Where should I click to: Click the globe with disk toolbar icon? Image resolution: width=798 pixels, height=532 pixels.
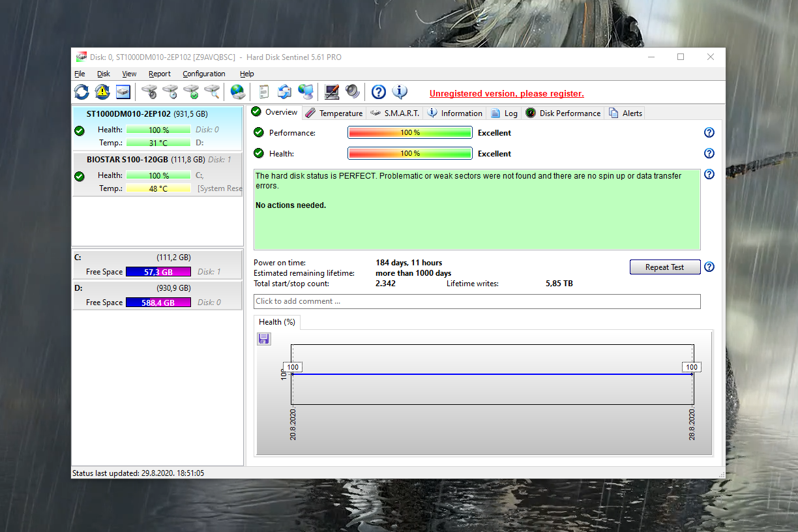237,92
